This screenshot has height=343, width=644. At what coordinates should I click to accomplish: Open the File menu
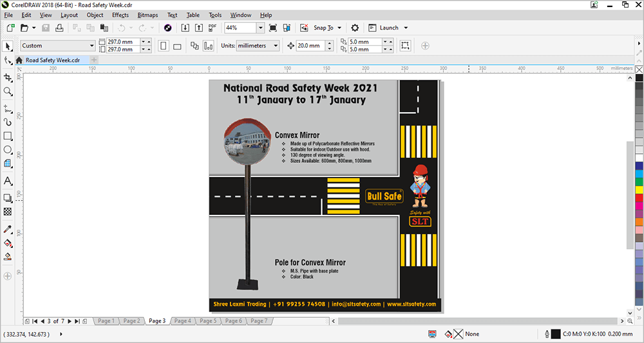(x=8, y=15)
